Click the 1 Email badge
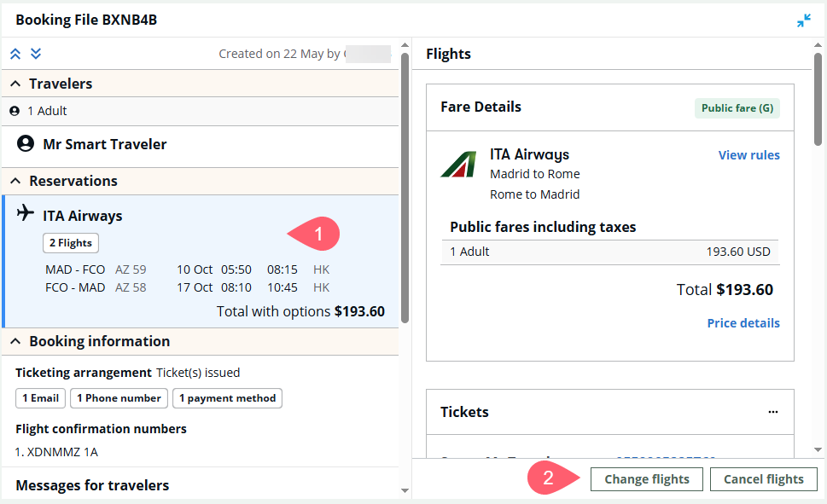The image size is (827, 504). click(41, 398)
